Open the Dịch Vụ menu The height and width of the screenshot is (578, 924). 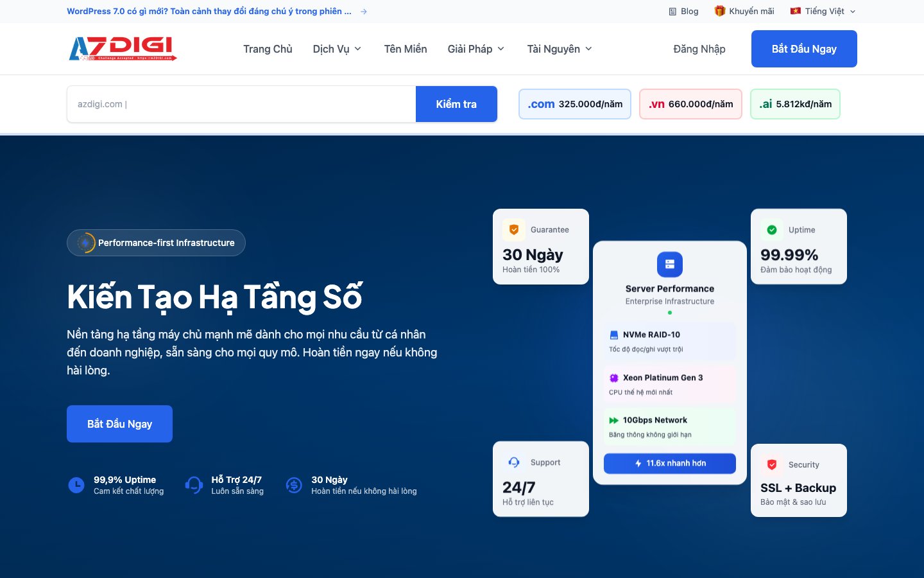[337, 49]
